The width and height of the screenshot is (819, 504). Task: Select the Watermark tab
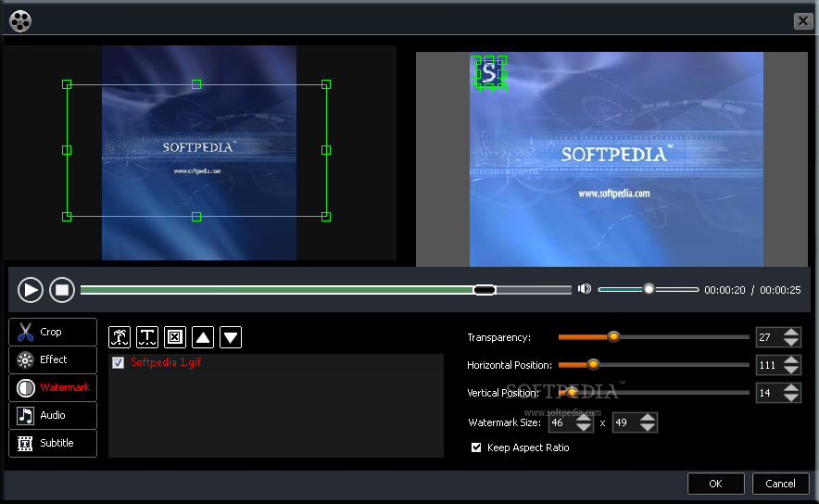point(53,387)
